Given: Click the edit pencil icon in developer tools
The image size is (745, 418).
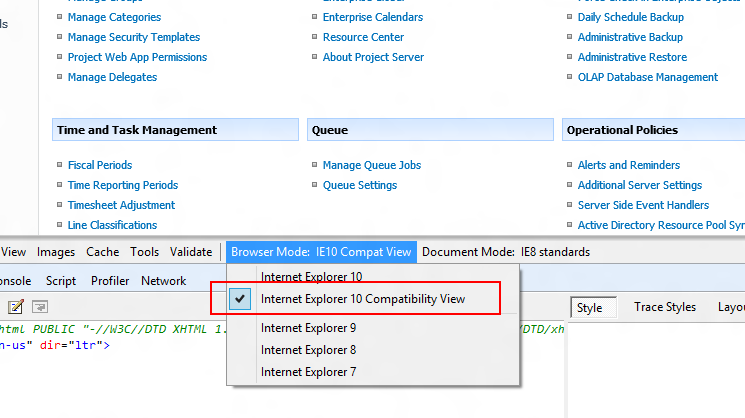Looking at the screenshot, I should 15,307.
